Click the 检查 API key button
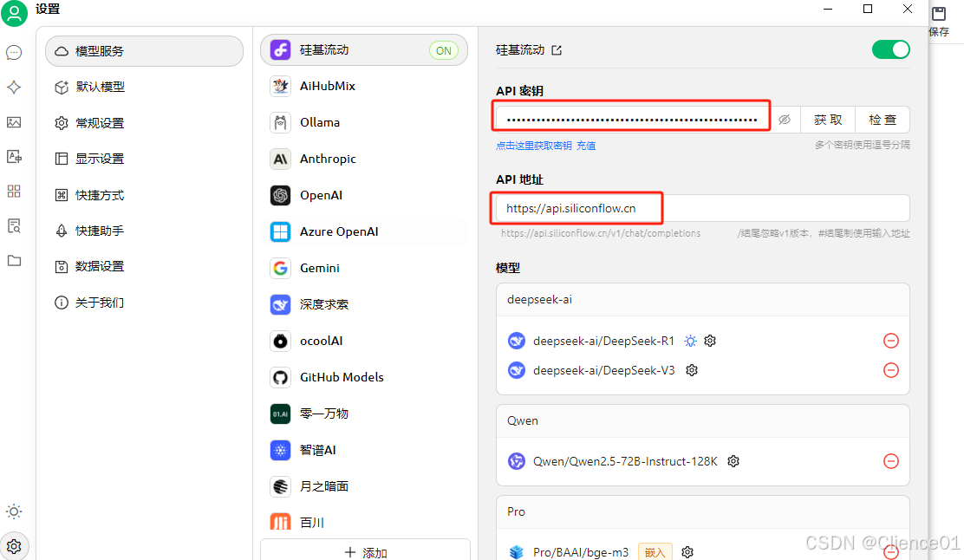Image resolution: width=964 pixels, height=560 pixels. tap(883, 120)
